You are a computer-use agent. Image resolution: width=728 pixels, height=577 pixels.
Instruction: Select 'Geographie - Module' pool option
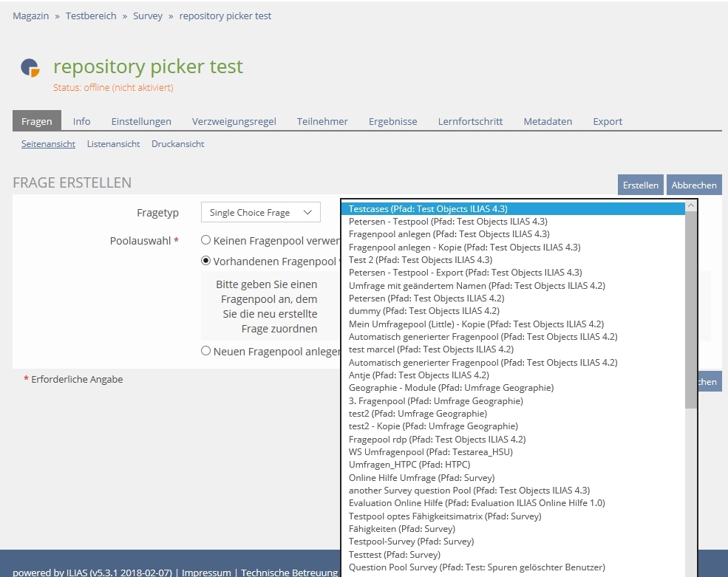[x=451, y=388]
